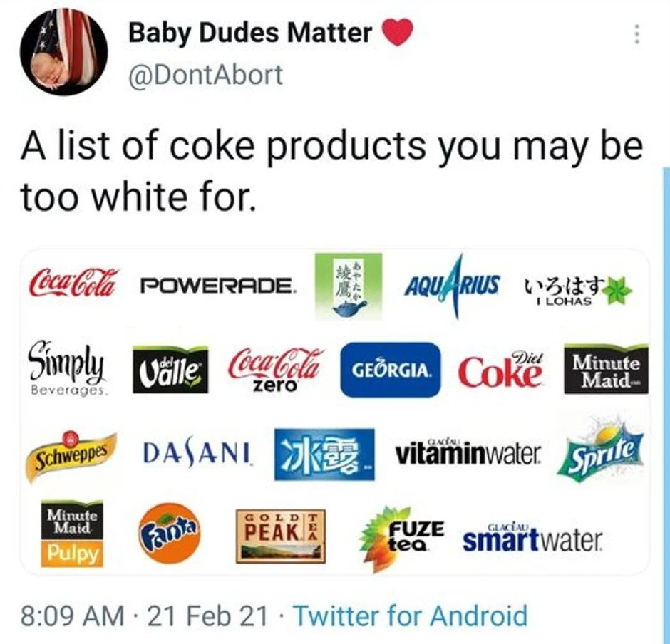Select the Minute Maid Pulpy logo

(x=72, y=534)
